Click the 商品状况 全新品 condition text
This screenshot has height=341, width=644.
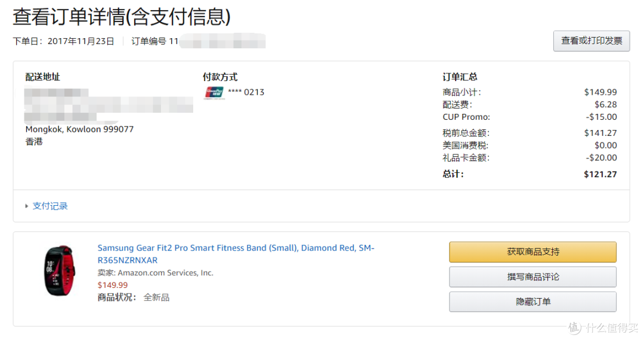(x=133, y=297)
